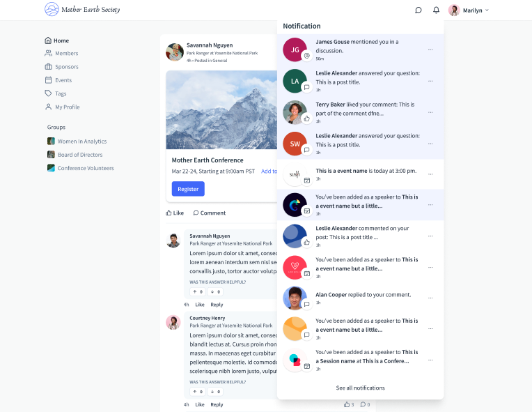Open My Profile in the sidebar
The image size is (532, 412).
click(63, 107)
